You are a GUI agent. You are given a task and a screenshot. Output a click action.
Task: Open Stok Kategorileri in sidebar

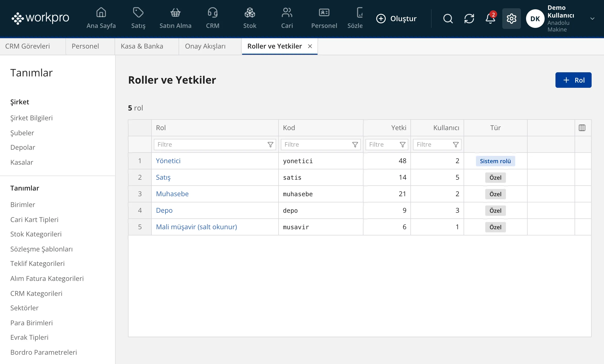[36, 234]
